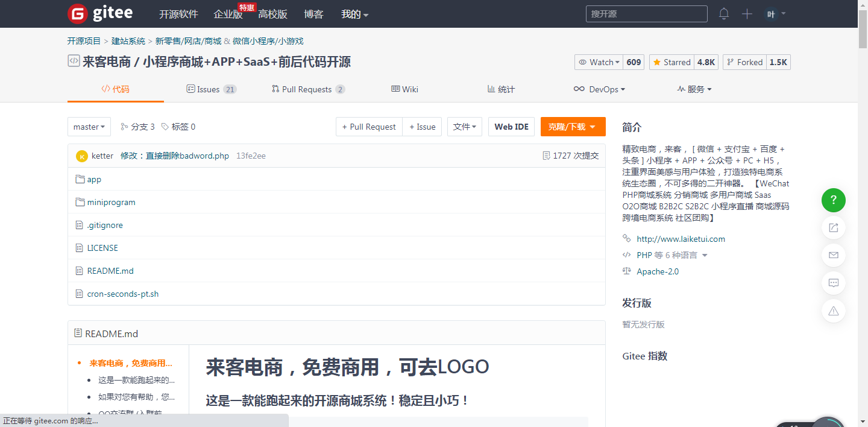The width and height of the screenshot is (868, 427).
Task: Switch to the 代码 tab
Action: 116,89
